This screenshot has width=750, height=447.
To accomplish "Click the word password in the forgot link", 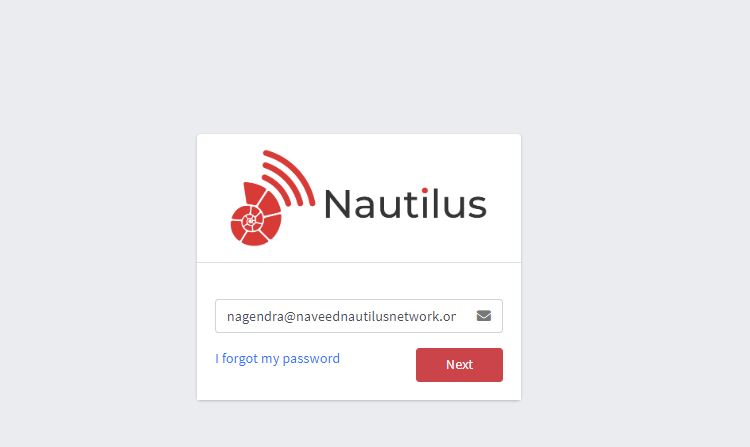I will (x=311, y=359).
